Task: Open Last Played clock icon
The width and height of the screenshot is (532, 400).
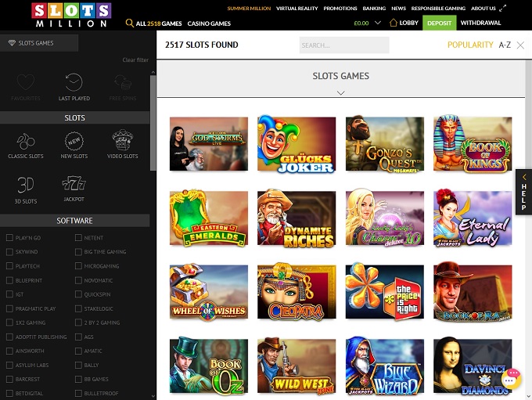Action: [x=74, y=85]
